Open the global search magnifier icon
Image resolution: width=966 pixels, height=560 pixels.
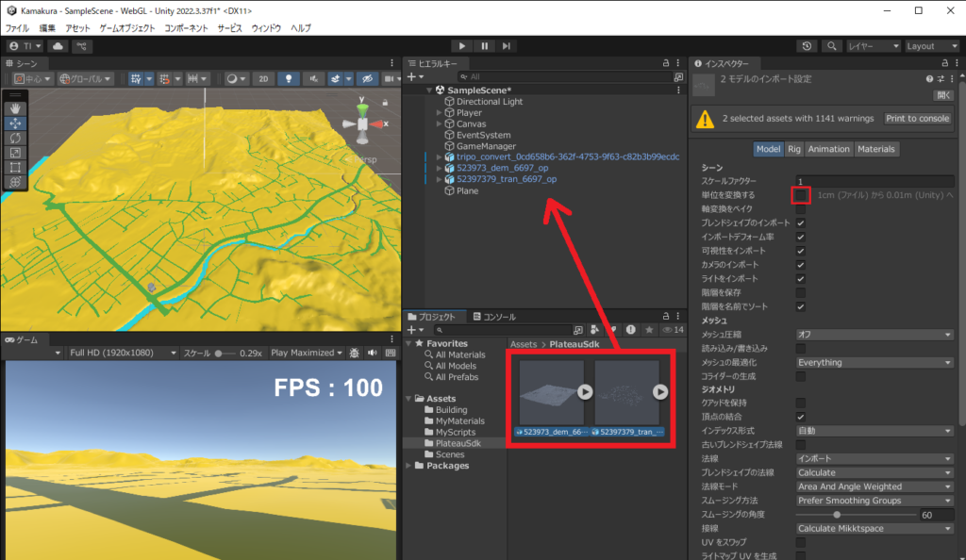tap(832, 46)
